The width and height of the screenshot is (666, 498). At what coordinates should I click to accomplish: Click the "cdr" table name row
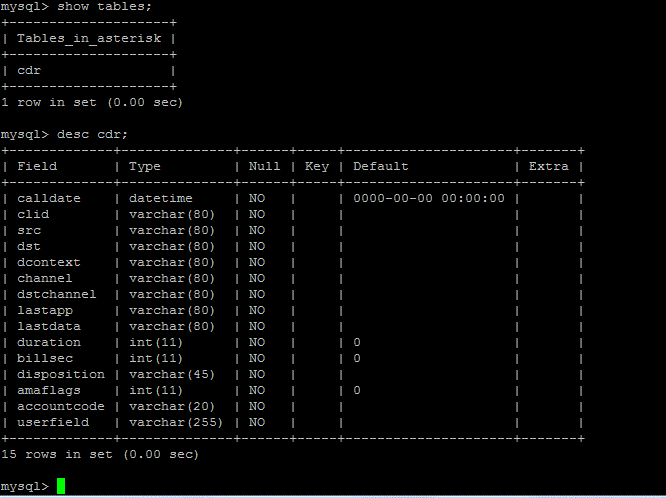29,71
